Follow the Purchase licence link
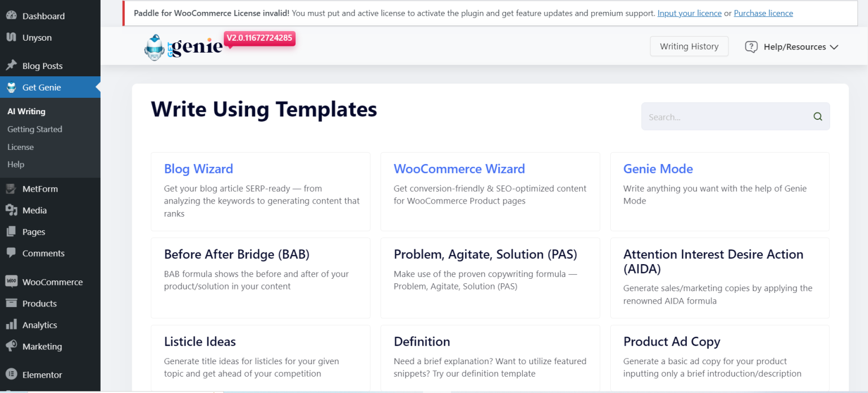This screenshot has width=868, height=393. (x=763, y=13)
